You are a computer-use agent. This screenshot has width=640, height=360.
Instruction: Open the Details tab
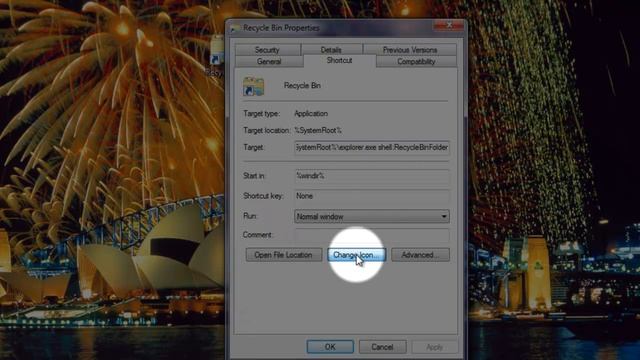pyautogui.click(x=331, y=50)
